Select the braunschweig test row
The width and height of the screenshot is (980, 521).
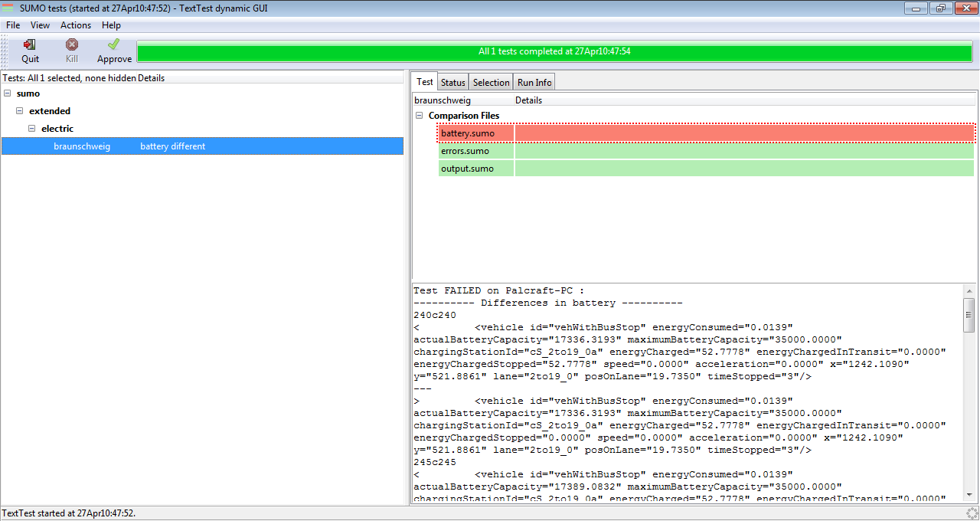click(82, 146)
